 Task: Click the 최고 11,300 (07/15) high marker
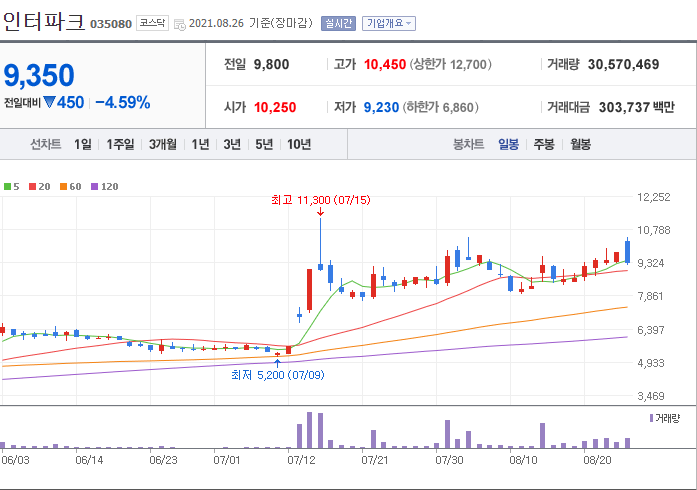pyautogui.click(x=320, y=200)
